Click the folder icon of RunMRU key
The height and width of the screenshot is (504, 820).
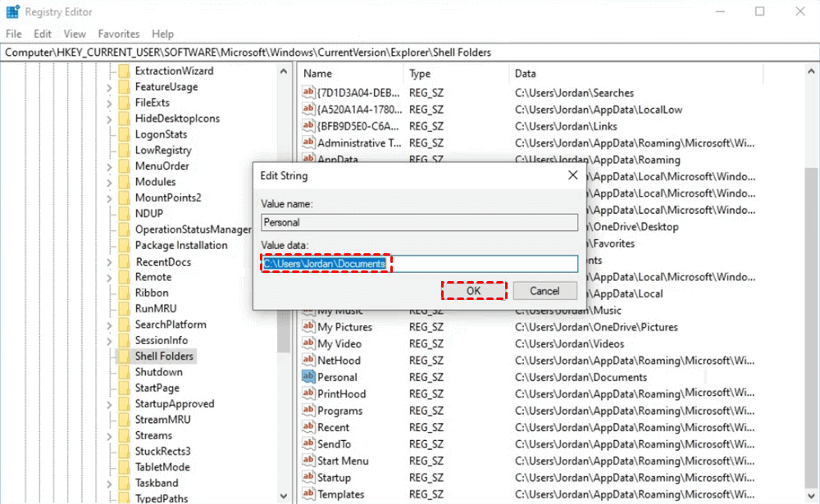pos(124,308)
